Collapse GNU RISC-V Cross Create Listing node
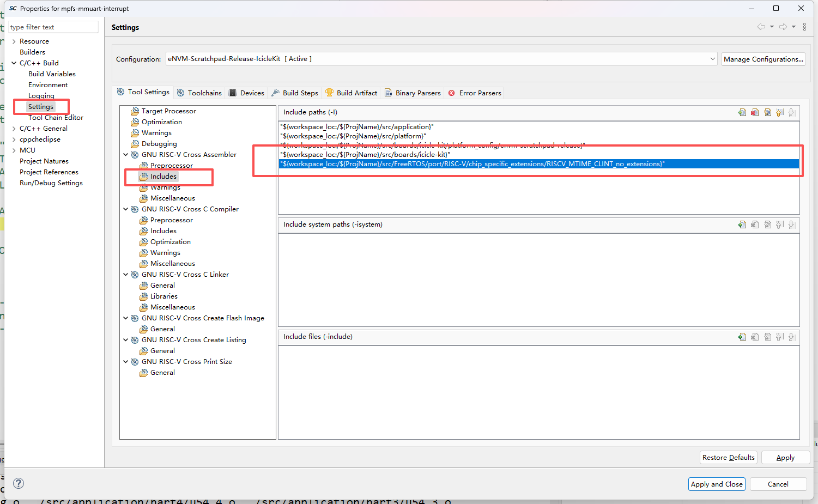The image size is (818, 504). coord(126,340)
